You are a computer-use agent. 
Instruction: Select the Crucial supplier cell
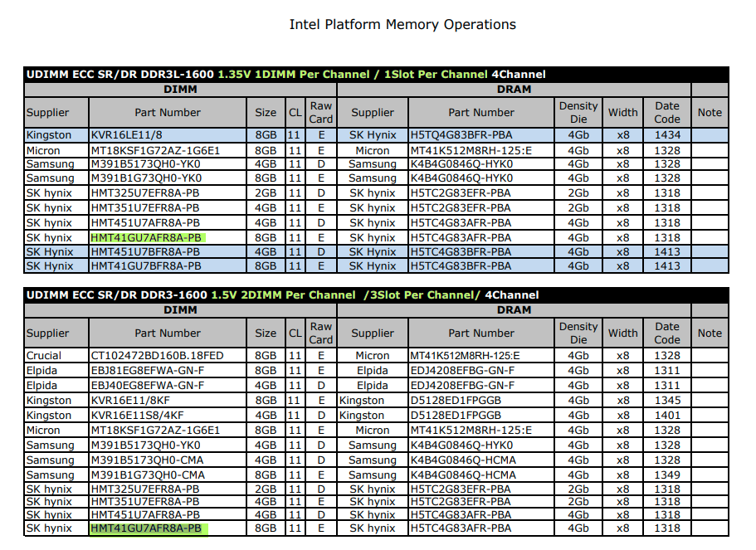(56, 356)
